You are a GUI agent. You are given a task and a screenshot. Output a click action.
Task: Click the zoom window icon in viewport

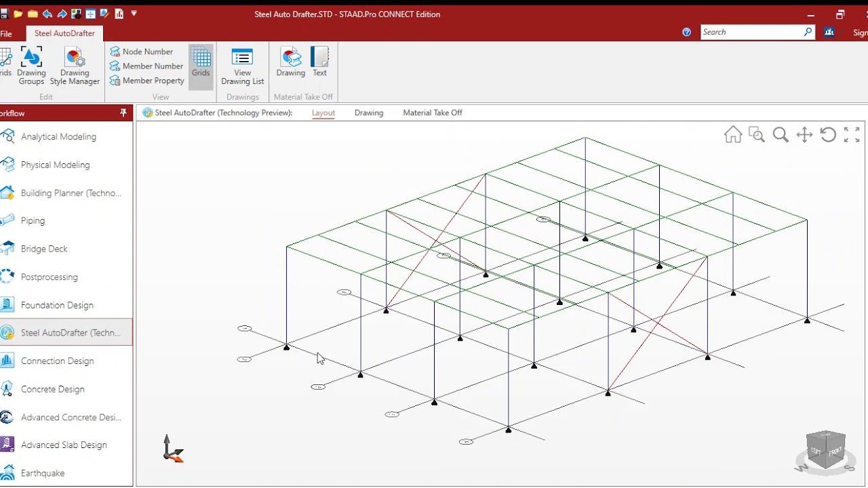[x=757, y=135]
